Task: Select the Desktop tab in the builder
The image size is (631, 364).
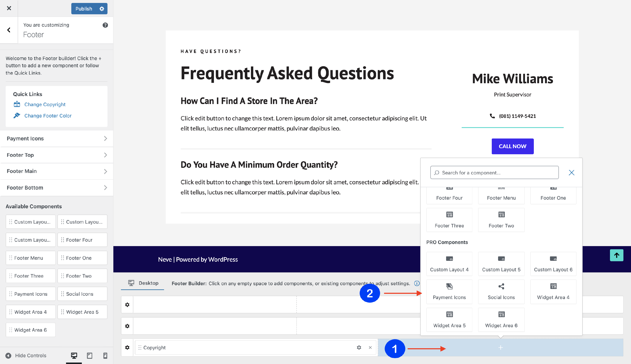Action: pyautogui.click(x=143, y=283)
